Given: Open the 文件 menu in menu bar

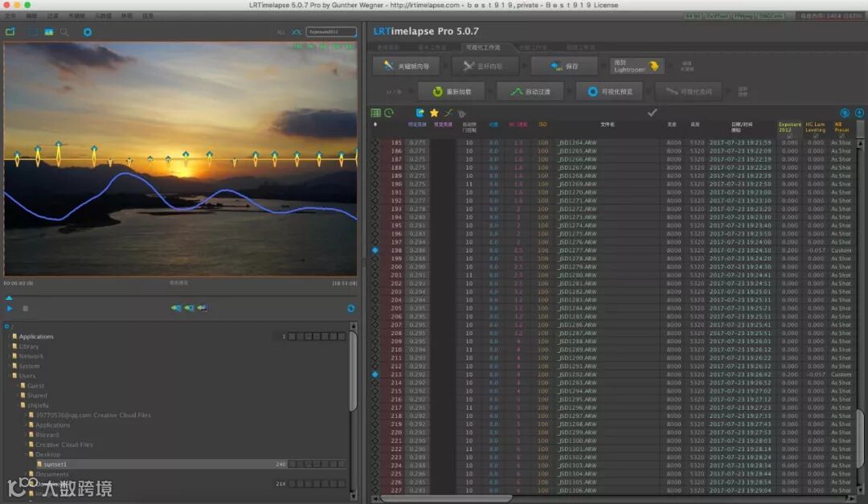Looking at the screenshot, I should tap(10, 16).
